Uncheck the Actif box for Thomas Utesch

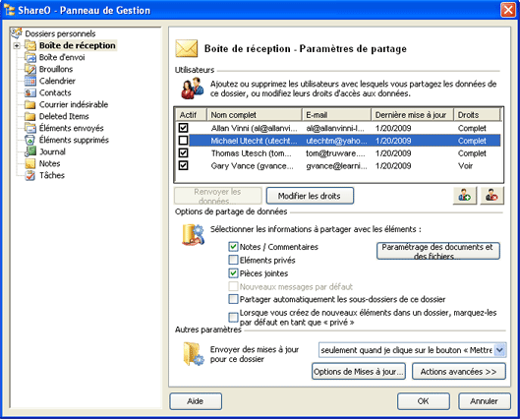[x=183, y=152]
